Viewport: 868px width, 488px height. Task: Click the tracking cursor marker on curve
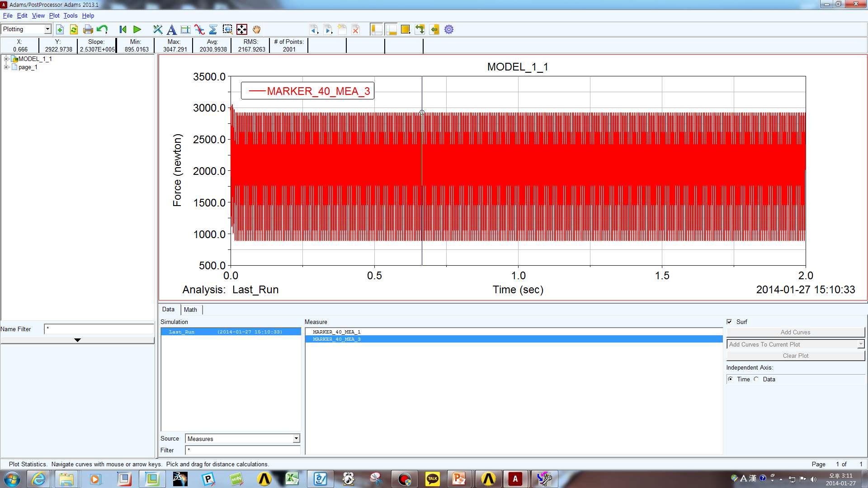tap(422, 113)
